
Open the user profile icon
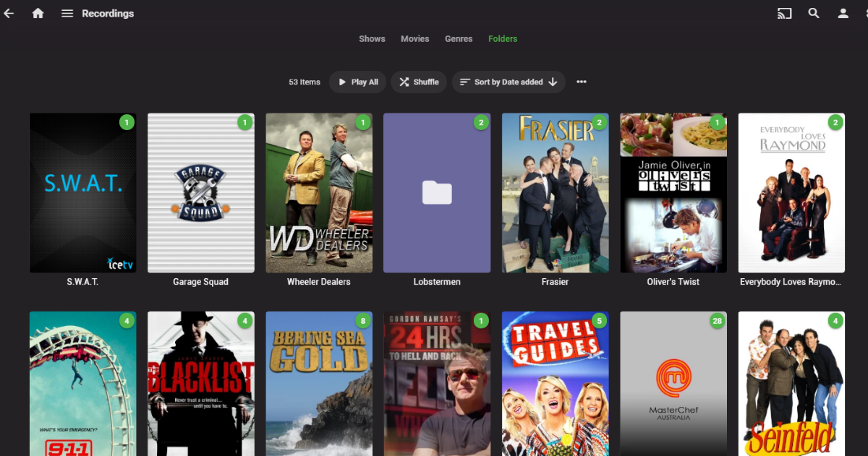tap(843, 13)
